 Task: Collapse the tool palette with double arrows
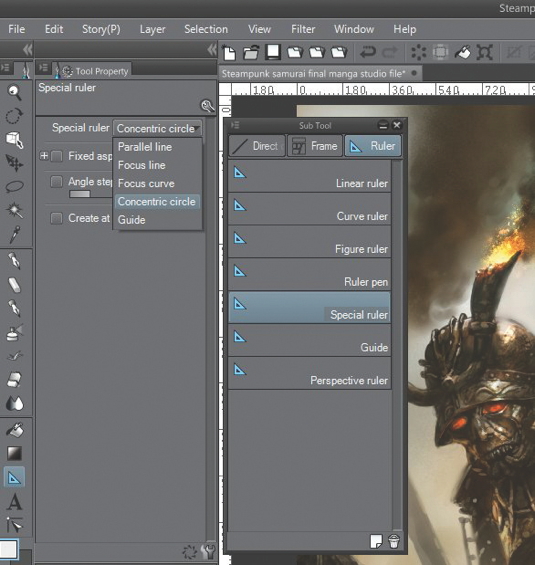(27, 50)
